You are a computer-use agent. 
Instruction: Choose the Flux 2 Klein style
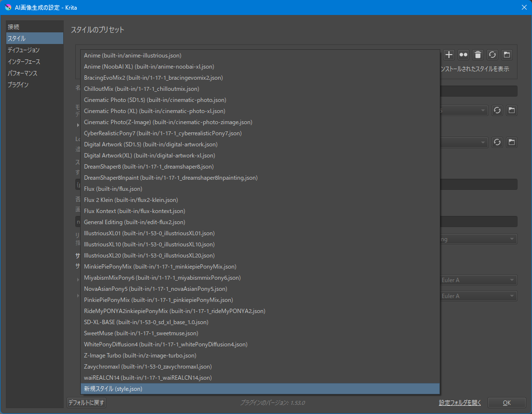[260, 200]
